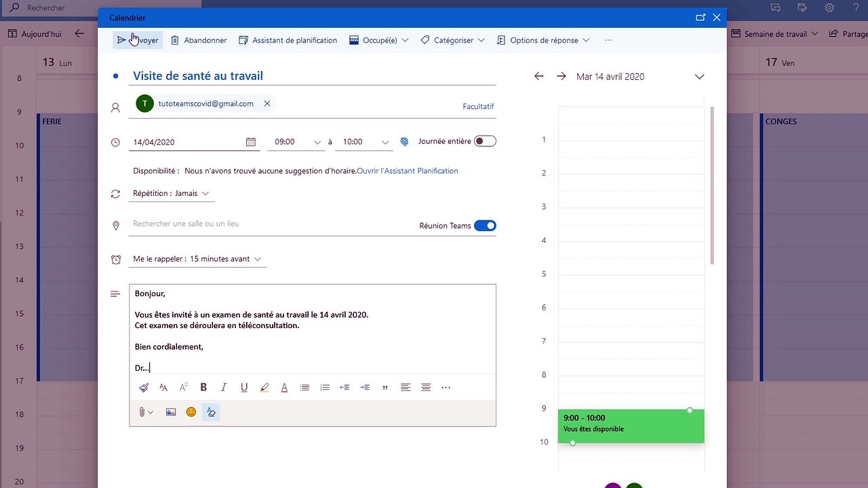The image size is (868, 488).
Task: Open the help question mark icon
Action: point(856,8)
